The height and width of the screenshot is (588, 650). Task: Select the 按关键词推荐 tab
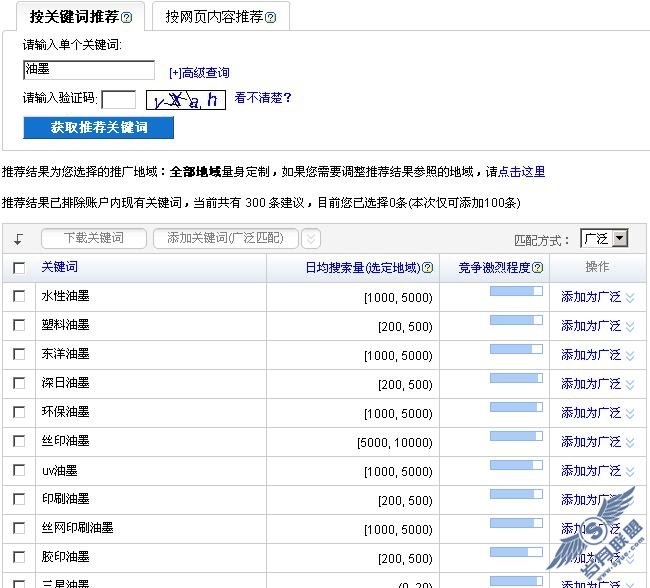[x=75, y=17]
